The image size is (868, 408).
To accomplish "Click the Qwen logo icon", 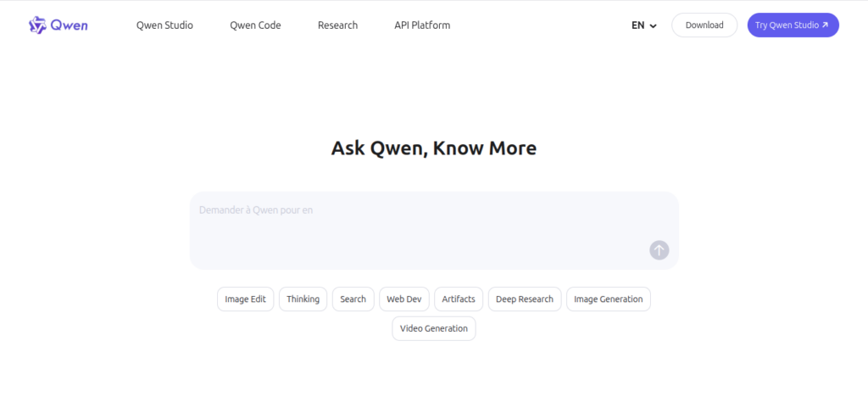I will [37, 25].
